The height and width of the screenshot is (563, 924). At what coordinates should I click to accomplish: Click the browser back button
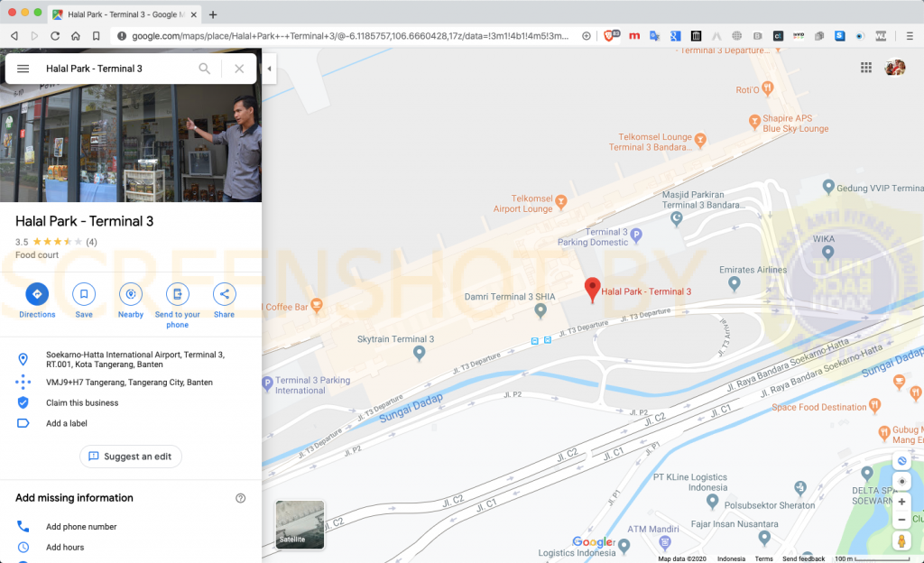pyautogui.click(x=14, y=36)
